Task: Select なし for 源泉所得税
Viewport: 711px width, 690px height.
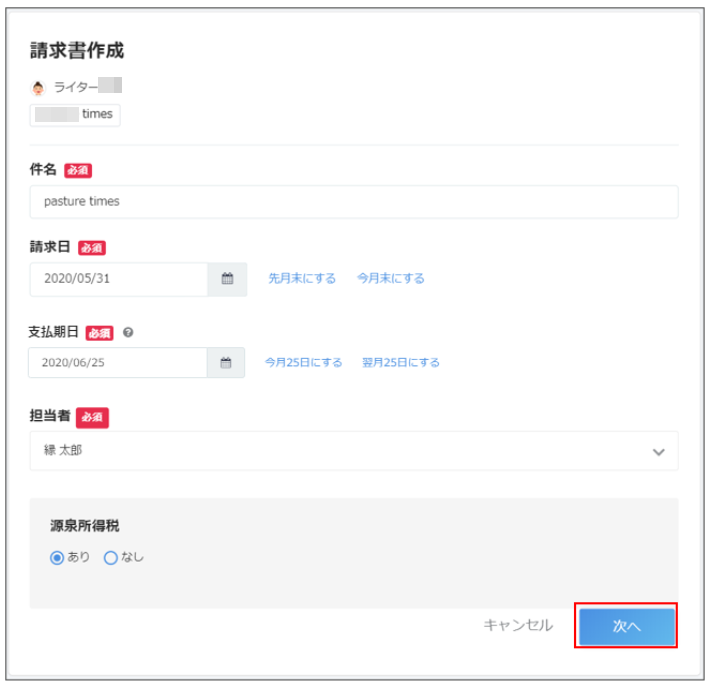Action: tap(111, 558)
